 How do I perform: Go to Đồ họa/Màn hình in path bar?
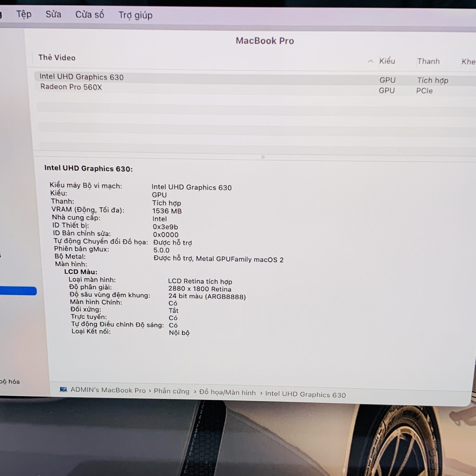[x=227, y=393]
